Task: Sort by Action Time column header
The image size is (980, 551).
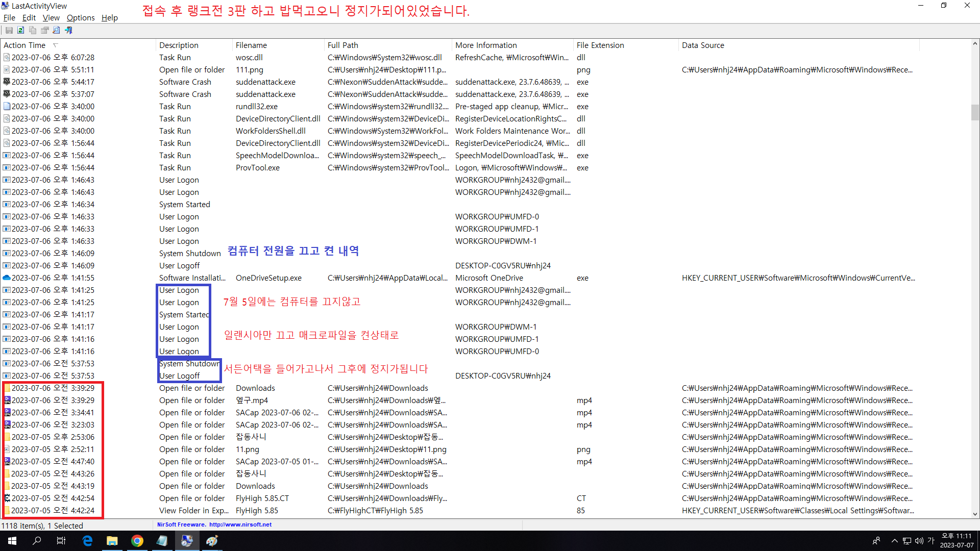Action: (x=24, y=45)
